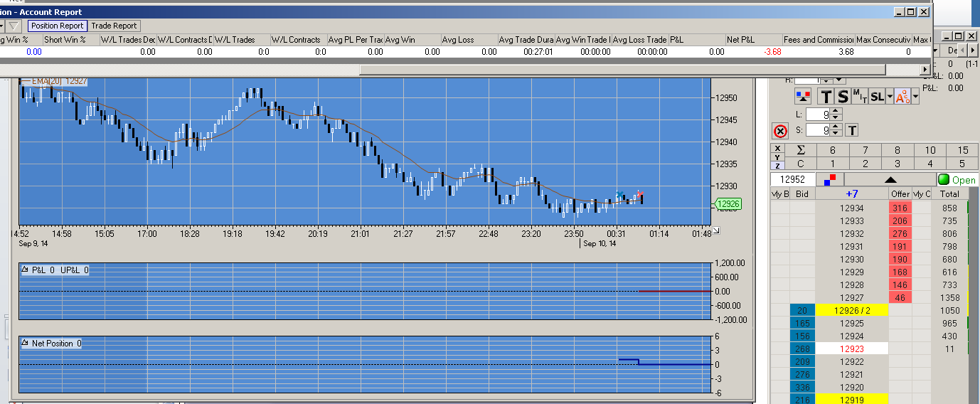Click the red X cancel-all orders icon
The width and height of the screenshot is (980, 404).
pos(780,132)
